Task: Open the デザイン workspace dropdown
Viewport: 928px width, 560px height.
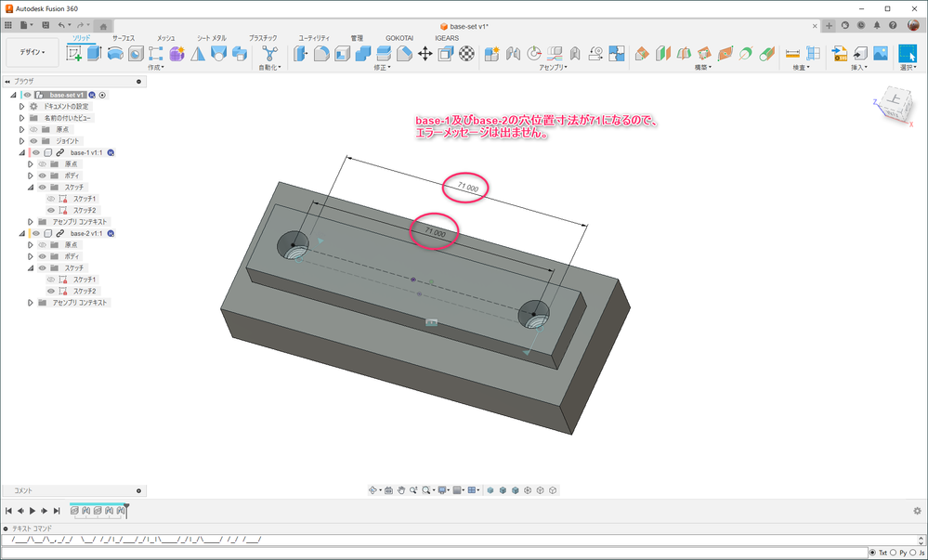Action: point(32,52)
